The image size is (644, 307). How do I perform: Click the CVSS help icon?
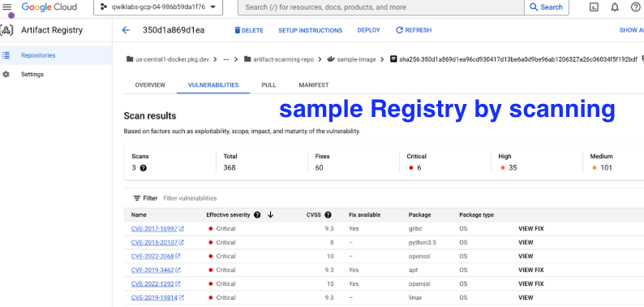click(328, 214)
